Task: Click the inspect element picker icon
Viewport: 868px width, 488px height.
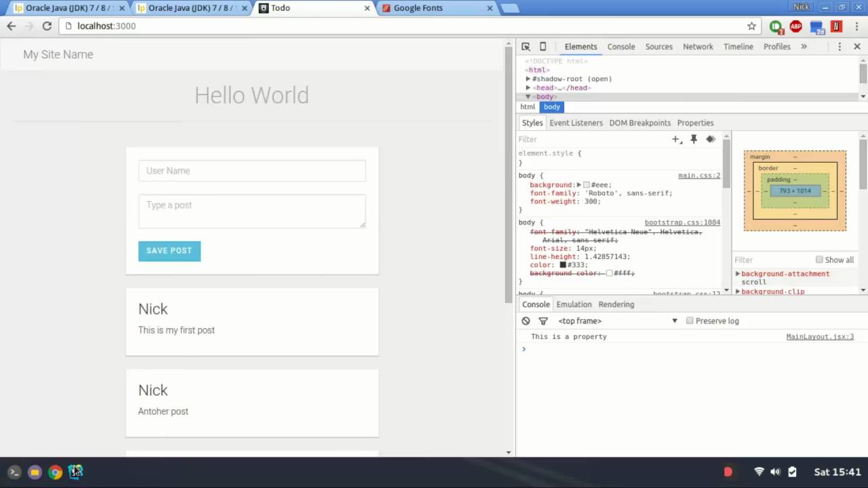Action: click(x=526, y=47)
